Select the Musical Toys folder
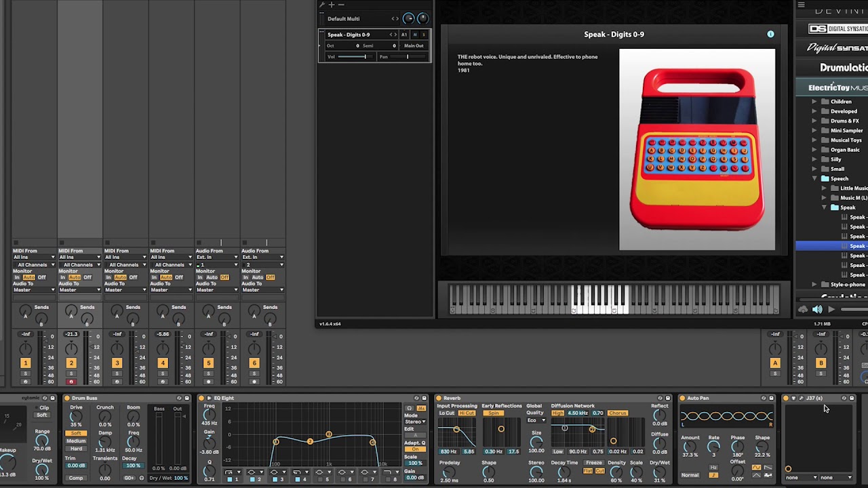The height and width of the screenshot is (488, 868). (846, 140)
